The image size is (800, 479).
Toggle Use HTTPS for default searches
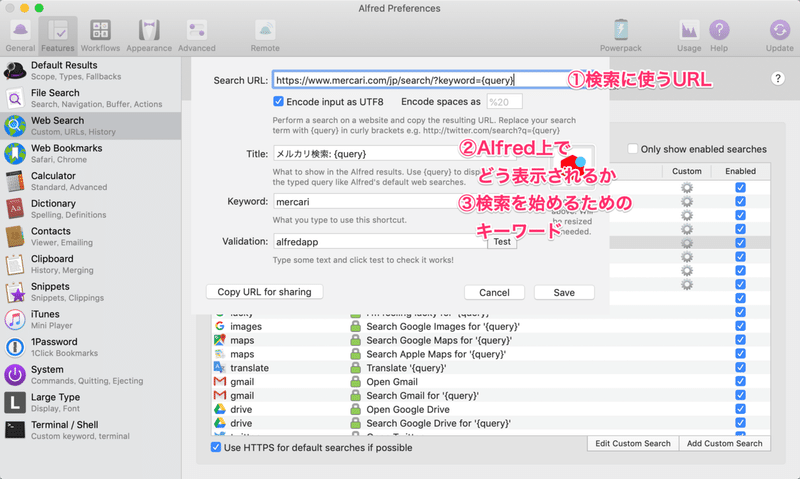point(216,447)
